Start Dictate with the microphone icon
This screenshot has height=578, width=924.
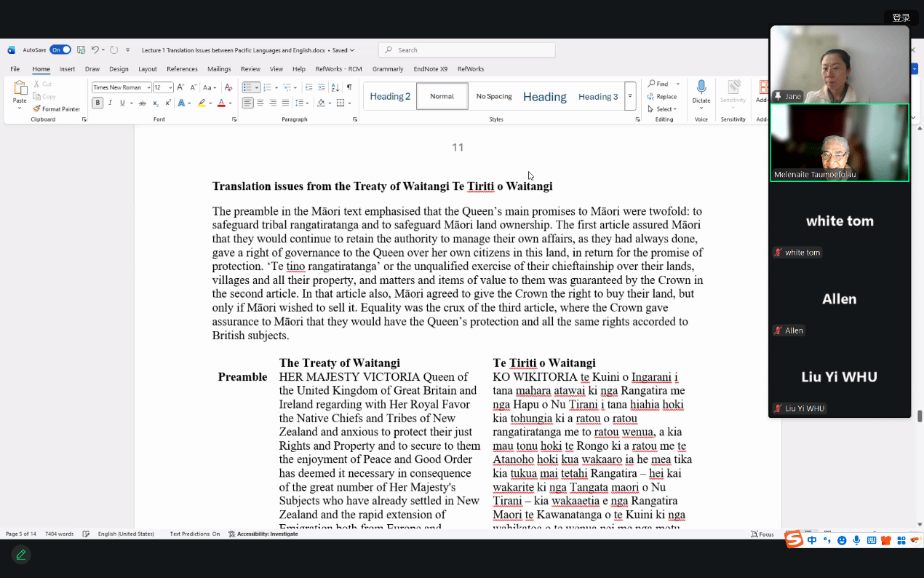click(701, 88)
